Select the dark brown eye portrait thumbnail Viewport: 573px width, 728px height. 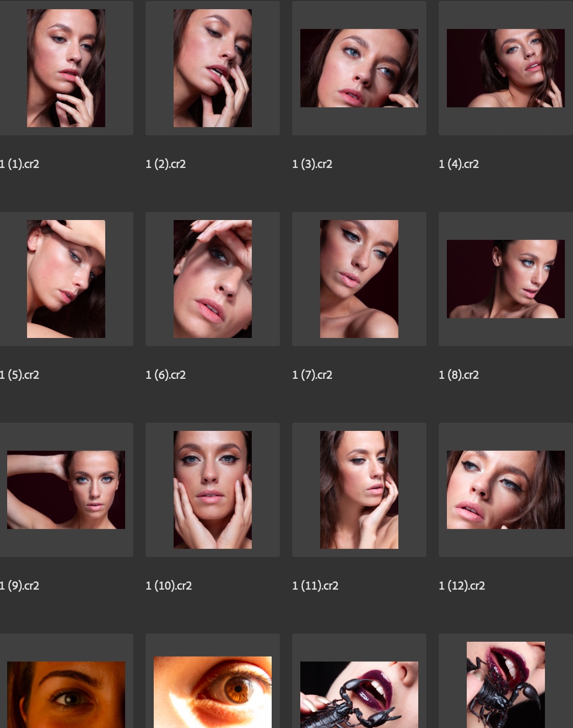click(66, 695)
